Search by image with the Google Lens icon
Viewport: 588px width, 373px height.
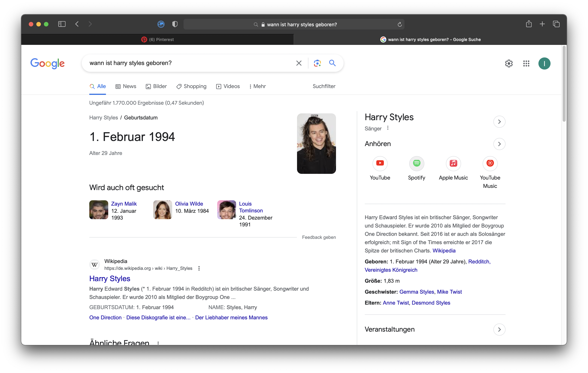317,63
